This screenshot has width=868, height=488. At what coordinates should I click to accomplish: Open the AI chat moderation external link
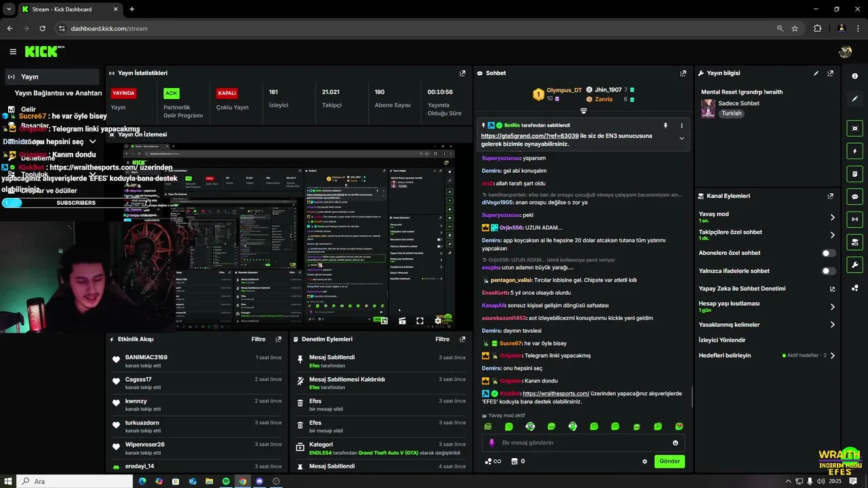pos(833,289)
